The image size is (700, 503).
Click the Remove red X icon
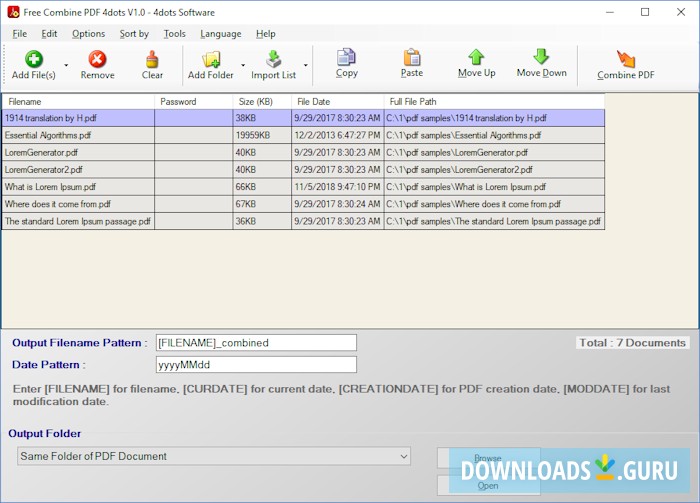[97, 59]
